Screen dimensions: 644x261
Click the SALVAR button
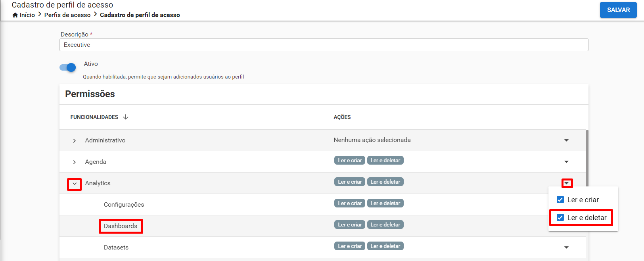click(x=618, y=10)
